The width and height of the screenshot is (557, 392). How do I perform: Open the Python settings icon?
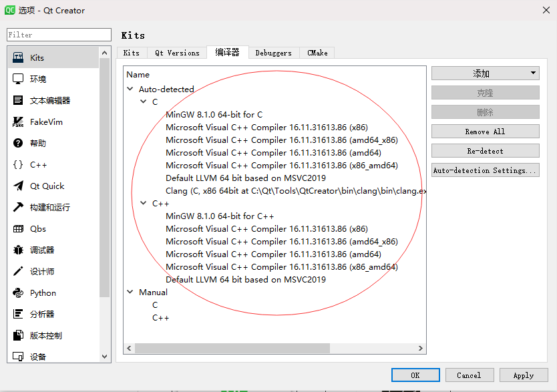[18, 292]
